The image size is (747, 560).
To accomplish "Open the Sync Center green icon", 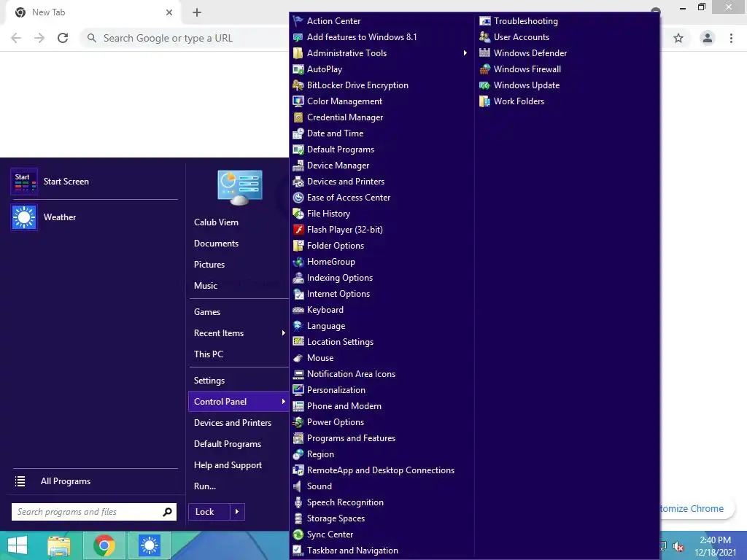I will 298,534.
